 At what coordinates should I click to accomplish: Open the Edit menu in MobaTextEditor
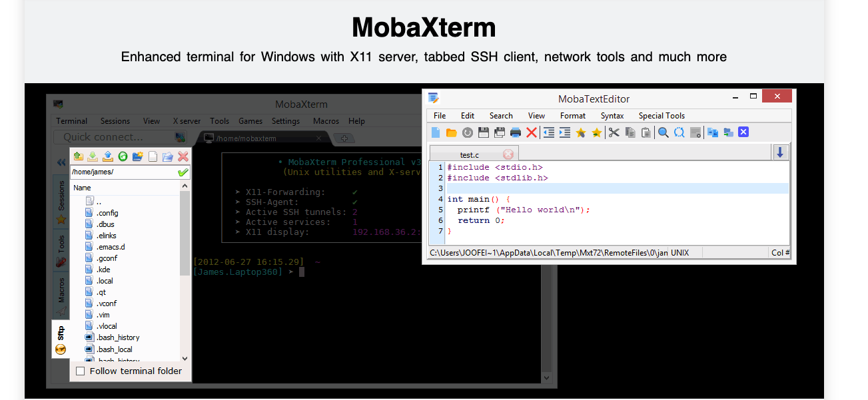pos(468,116)
